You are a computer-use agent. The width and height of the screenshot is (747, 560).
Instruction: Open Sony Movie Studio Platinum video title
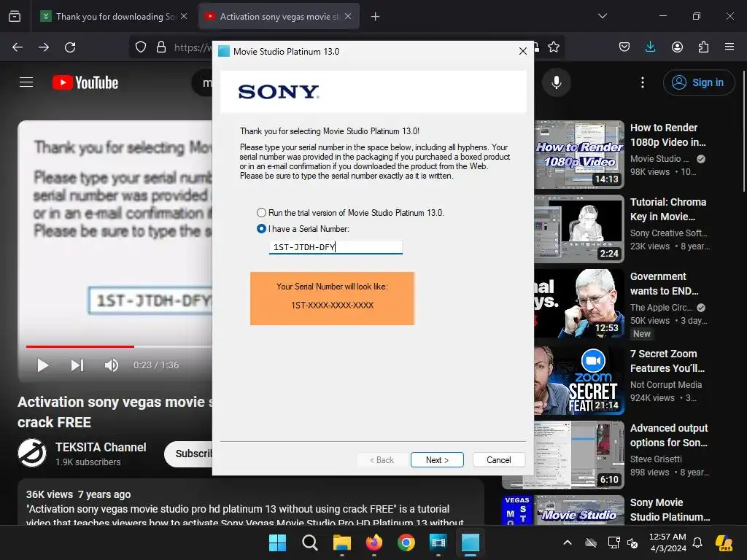coord(670,510)
